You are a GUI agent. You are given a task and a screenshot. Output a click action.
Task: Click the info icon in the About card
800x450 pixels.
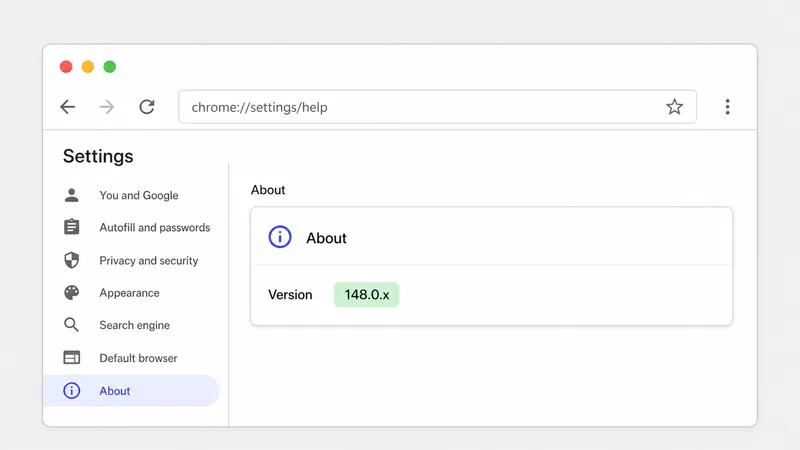280,237
